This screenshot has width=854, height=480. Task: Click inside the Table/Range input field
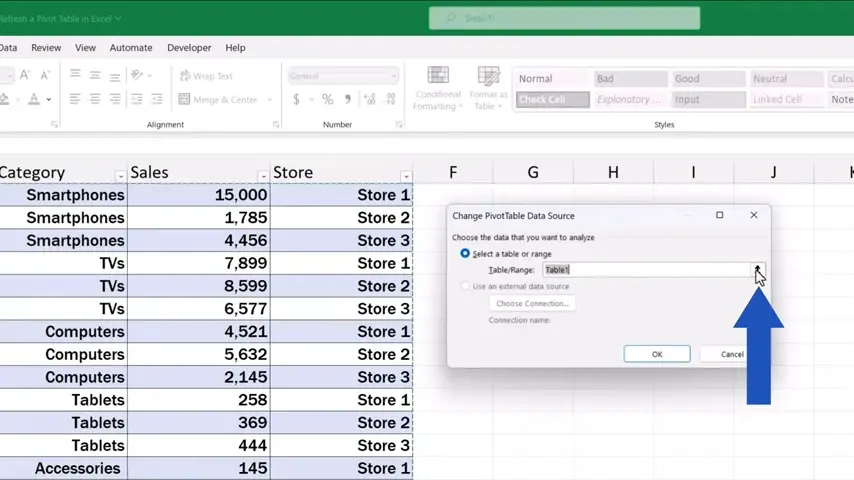[645, 269]
